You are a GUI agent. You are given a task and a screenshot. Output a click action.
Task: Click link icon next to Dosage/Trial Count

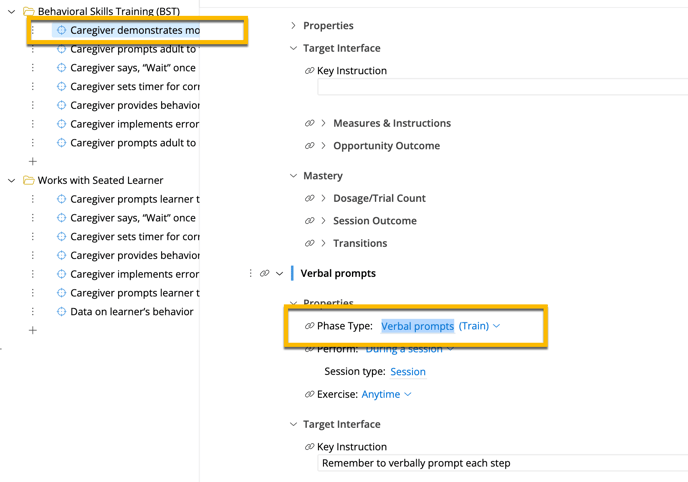309,198
